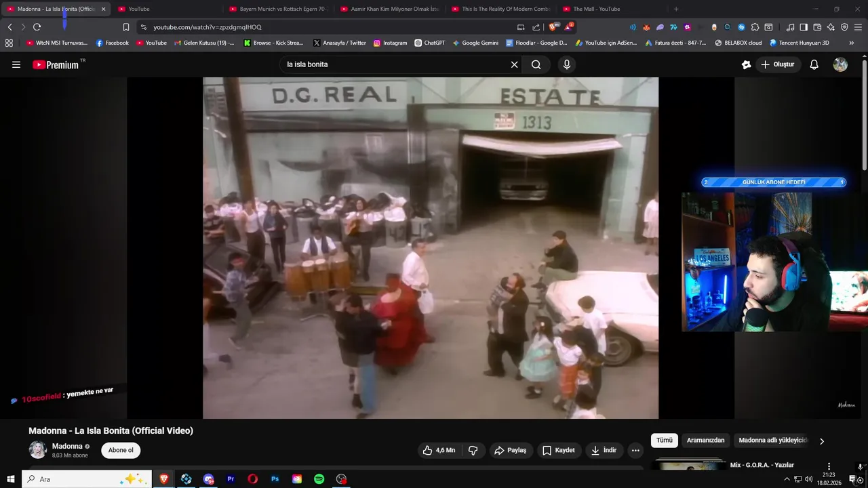The width and height of the screenshot is (868, 488).
Task: Start voice search with microphone icon
Action: (x=567, y=64)
